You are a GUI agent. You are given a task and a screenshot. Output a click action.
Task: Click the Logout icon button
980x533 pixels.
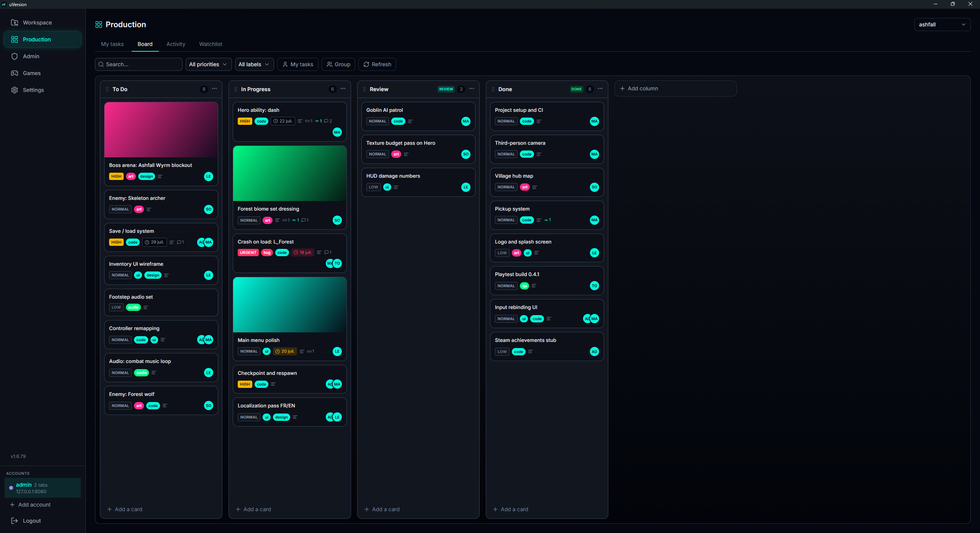(15, 521)
